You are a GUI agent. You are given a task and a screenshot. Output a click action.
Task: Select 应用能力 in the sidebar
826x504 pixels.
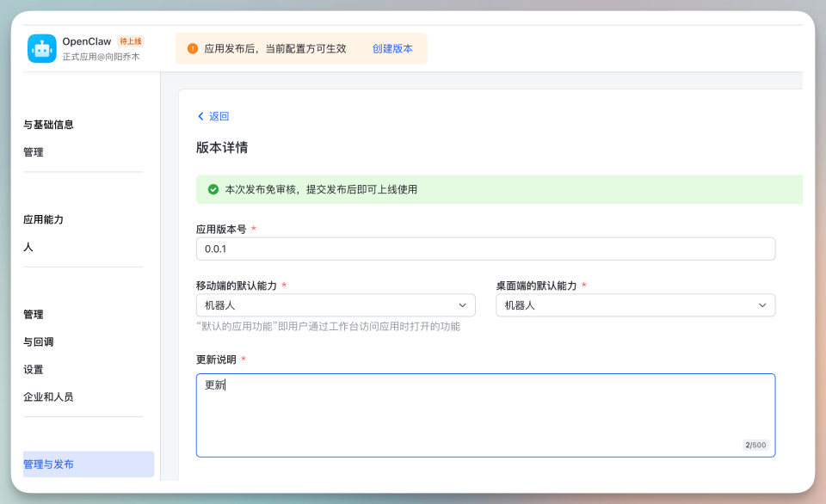(41, 219)
